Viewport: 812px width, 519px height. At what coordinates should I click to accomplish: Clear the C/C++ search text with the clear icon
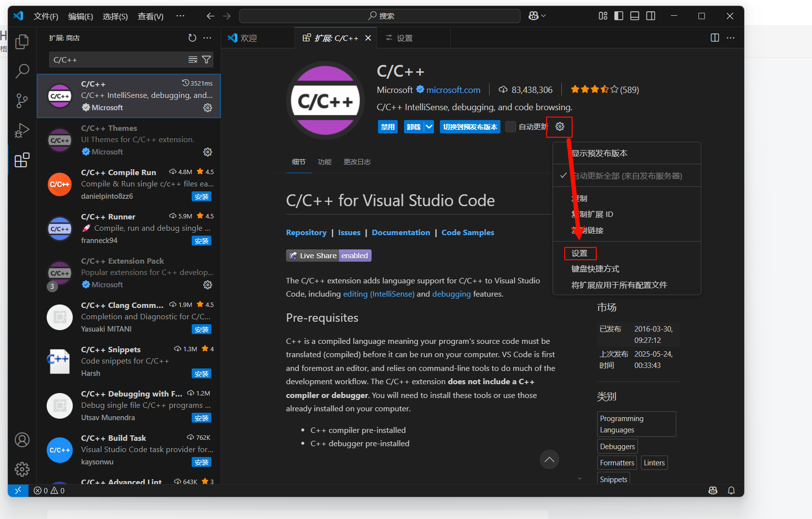pyautogui.click(x=192, y=60)
